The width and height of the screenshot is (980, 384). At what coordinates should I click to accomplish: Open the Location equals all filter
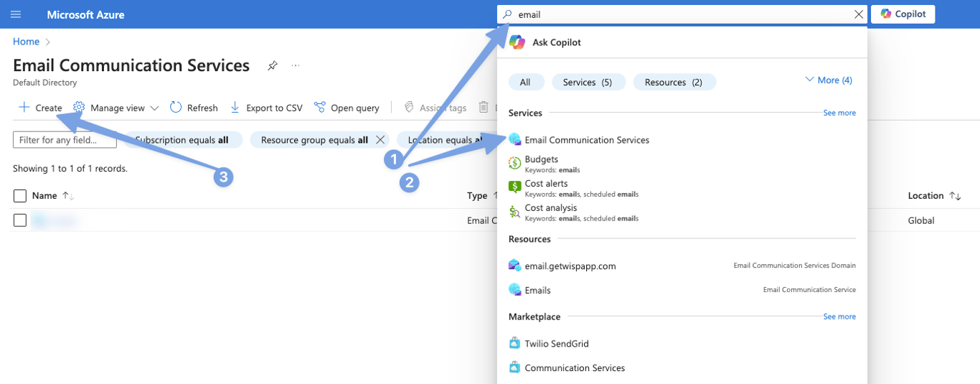(448, 140)
